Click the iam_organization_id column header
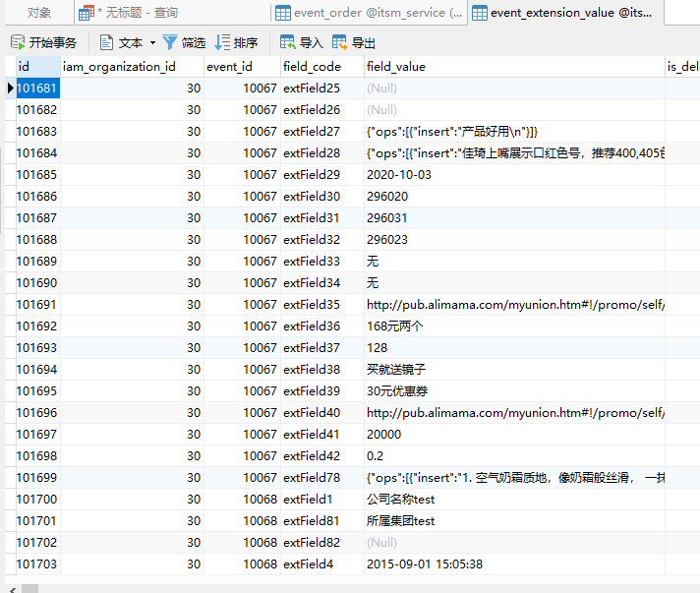 coord(132,67)
